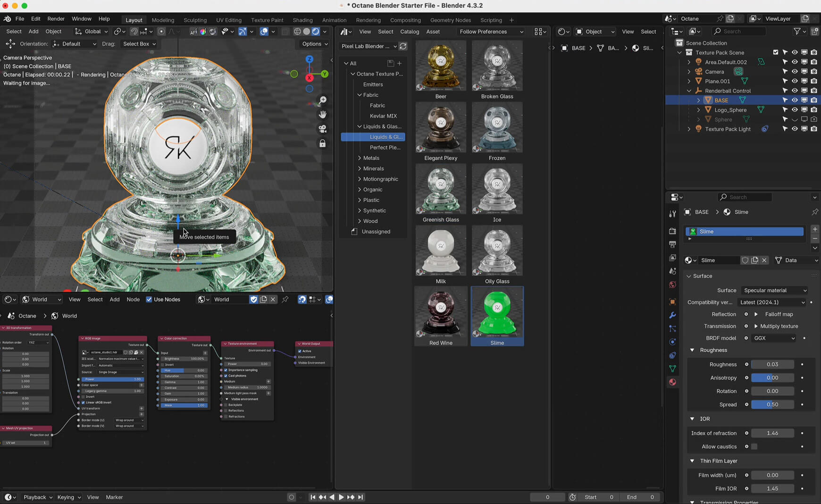821x504 pixels.
Task: Select the Unassigned catalog entry
Action: tap(376, 232)
